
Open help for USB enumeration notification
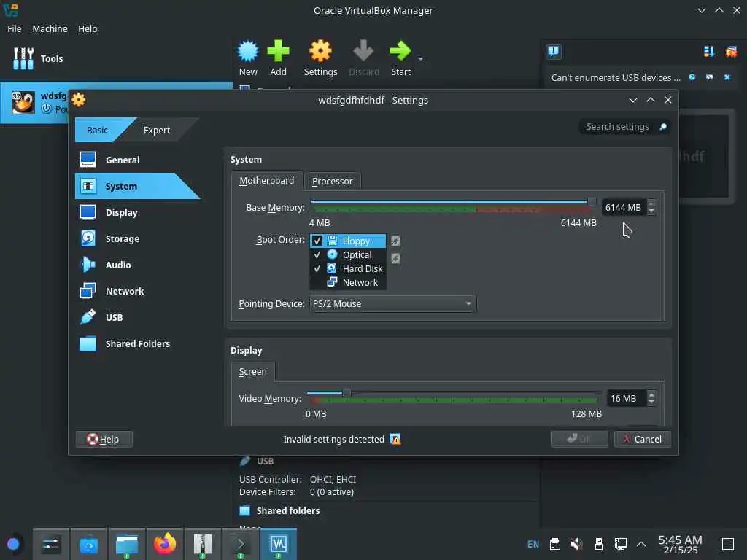tap(692, 77)
